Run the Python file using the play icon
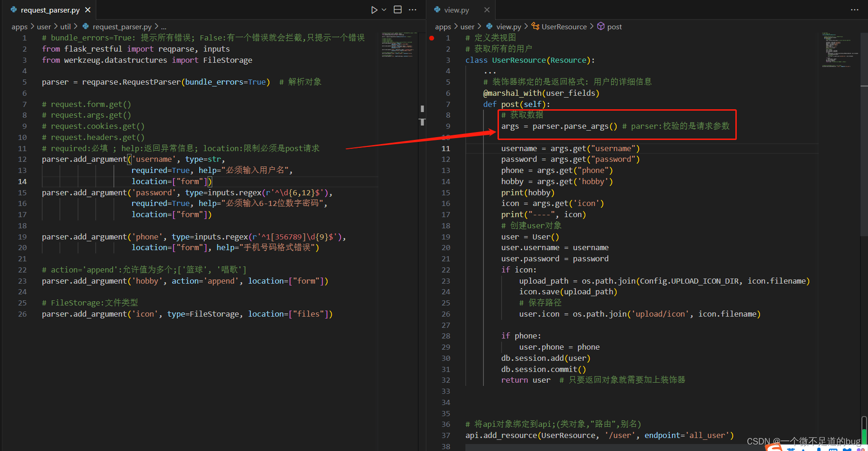Screen dimensions: 868x451 [x=374, y=9]
